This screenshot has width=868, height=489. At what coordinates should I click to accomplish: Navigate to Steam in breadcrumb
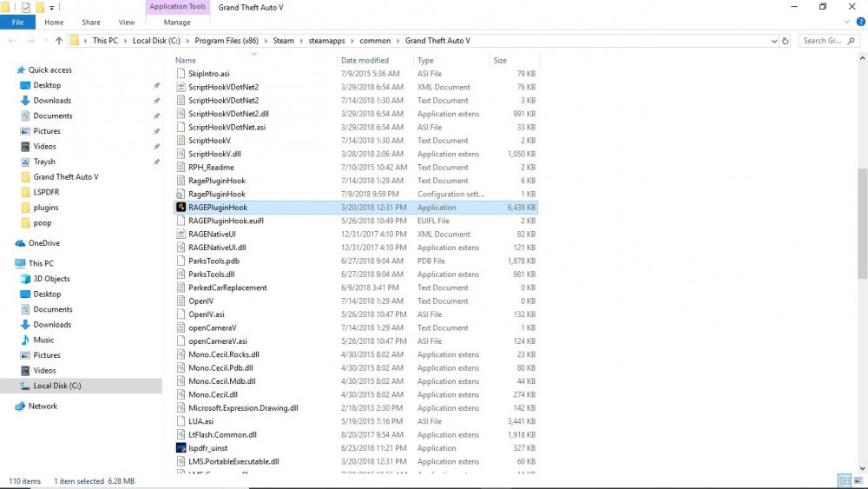[x=283, y=41]
